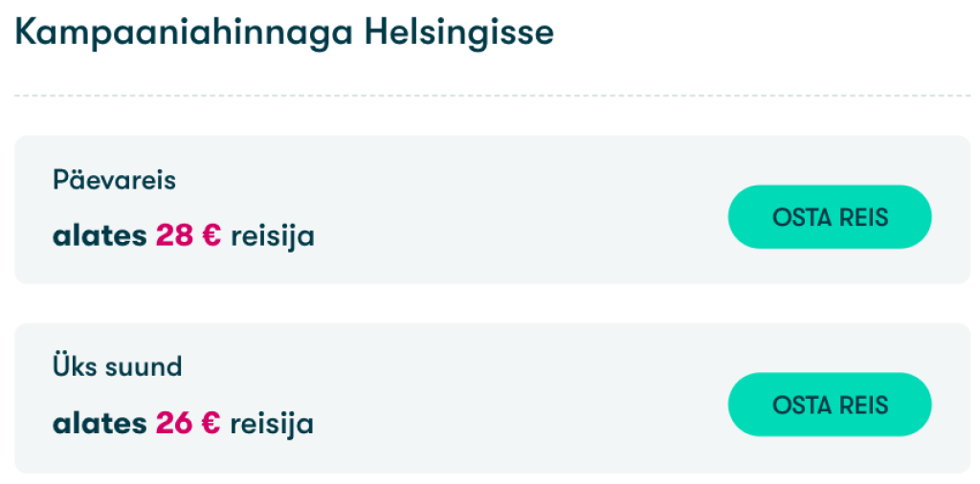Click the euro sign after 28
Viewport: 980px width, 484px height.
(212, 235)
